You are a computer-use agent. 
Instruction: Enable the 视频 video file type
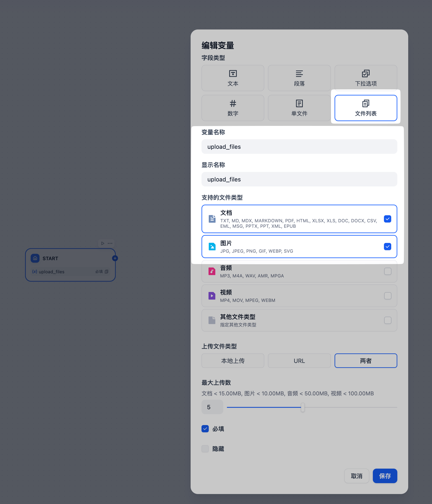(388, 296)
